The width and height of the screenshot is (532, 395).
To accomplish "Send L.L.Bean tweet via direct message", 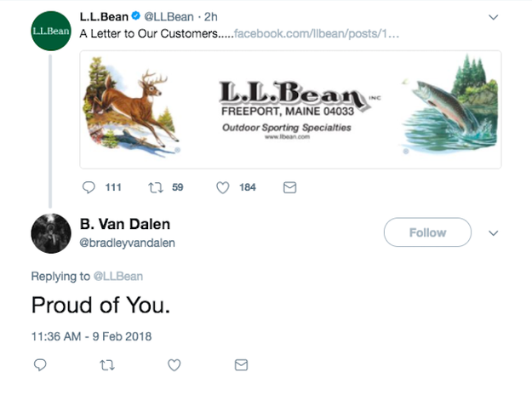I will (x=289, y=187).
